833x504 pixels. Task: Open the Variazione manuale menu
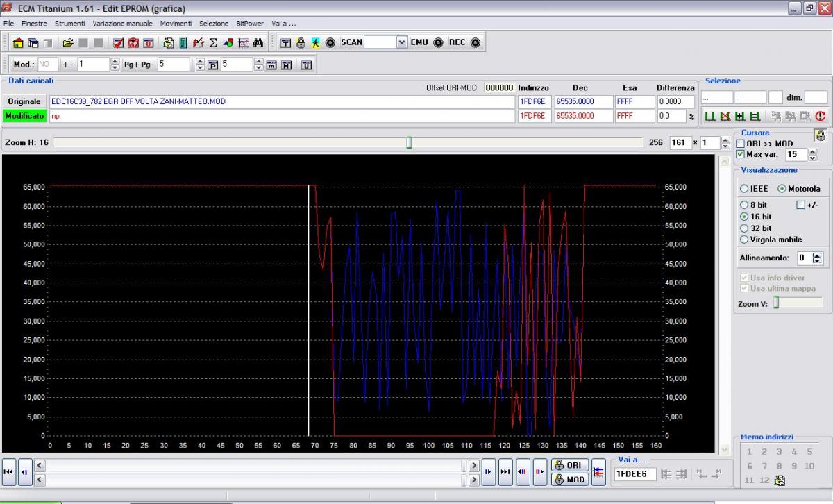123,24
